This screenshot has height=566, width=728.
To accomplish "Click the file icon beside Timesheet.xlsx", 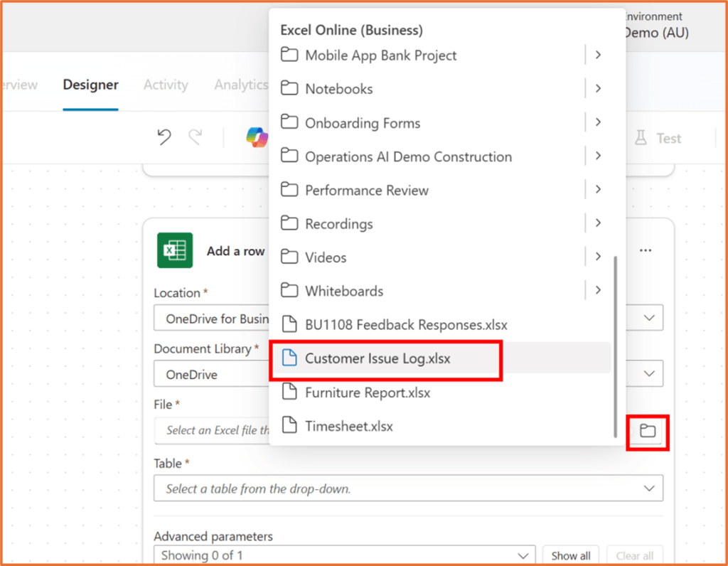I will (290, 425).
